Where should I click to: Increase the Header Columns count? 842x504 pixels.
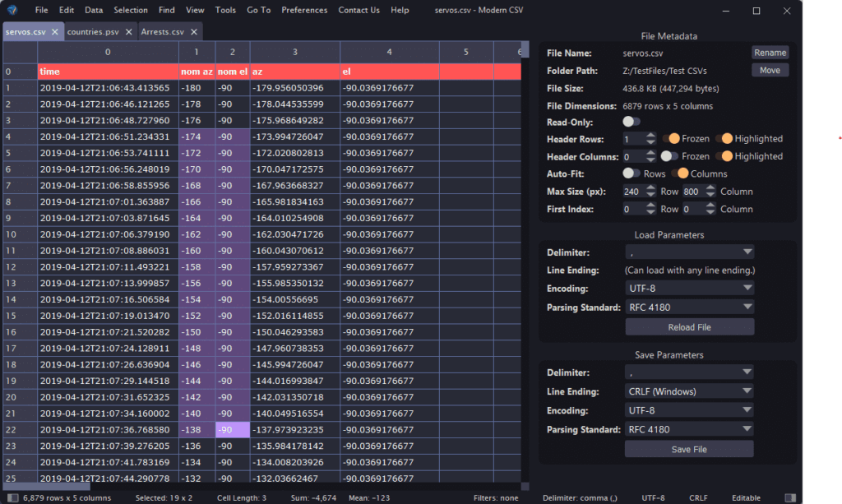click(651, 153)
